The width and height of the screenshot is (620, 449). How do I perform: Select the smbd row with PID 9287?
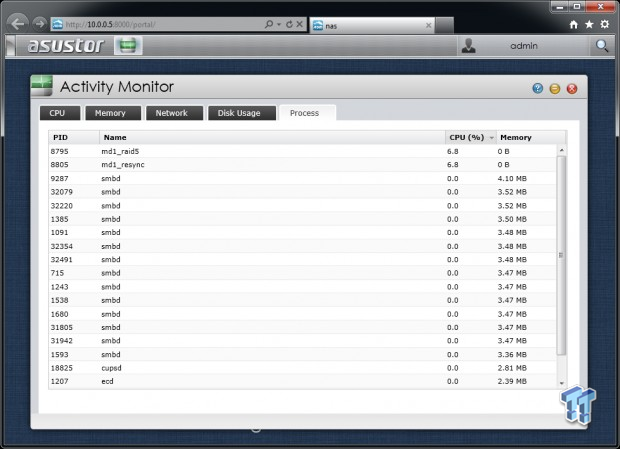tap(302, 179)
